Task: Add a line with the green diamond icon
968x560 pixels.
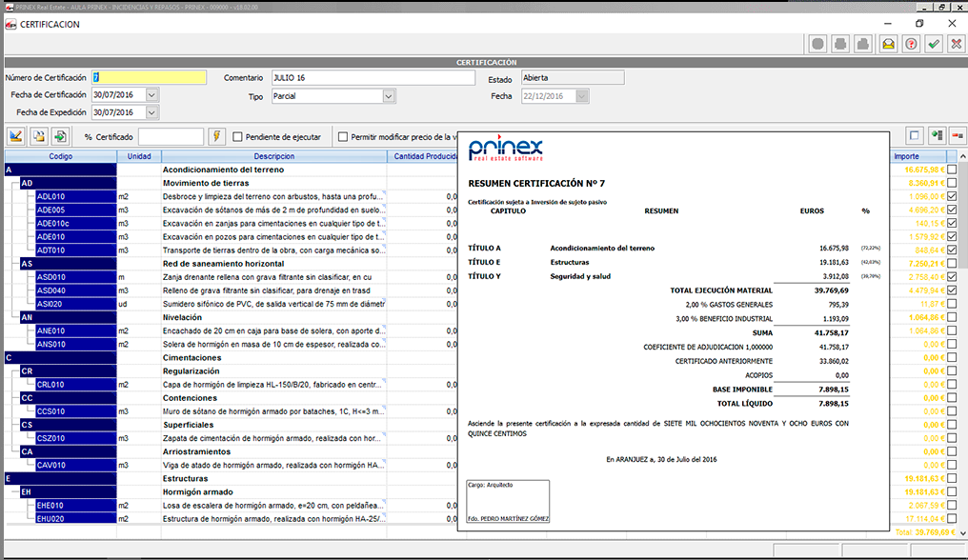Action: click(x=938, y=135)
